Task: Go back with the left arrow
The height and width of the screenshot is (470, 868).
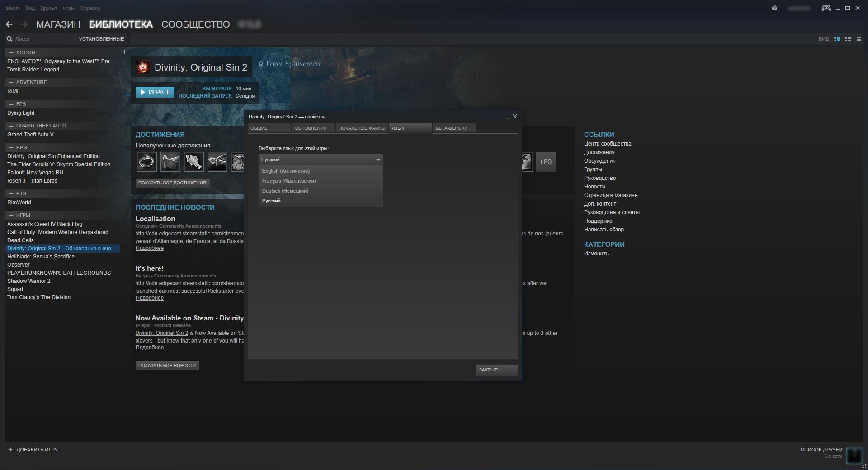Action: [x=9, y=24]
